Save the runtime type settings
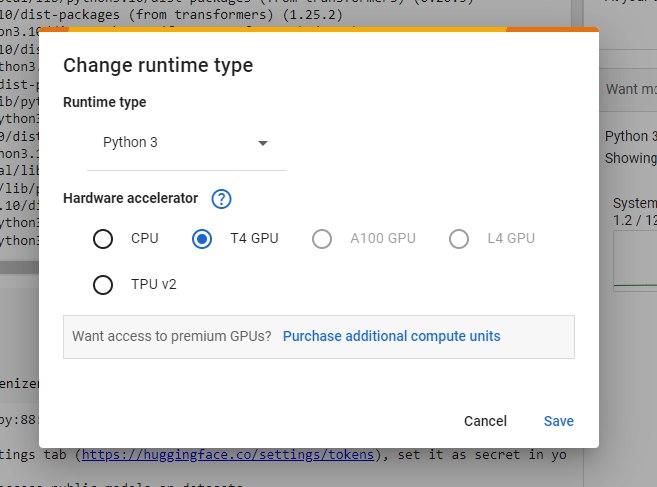The height and width of the screenshot is (487, 657). 559,421
